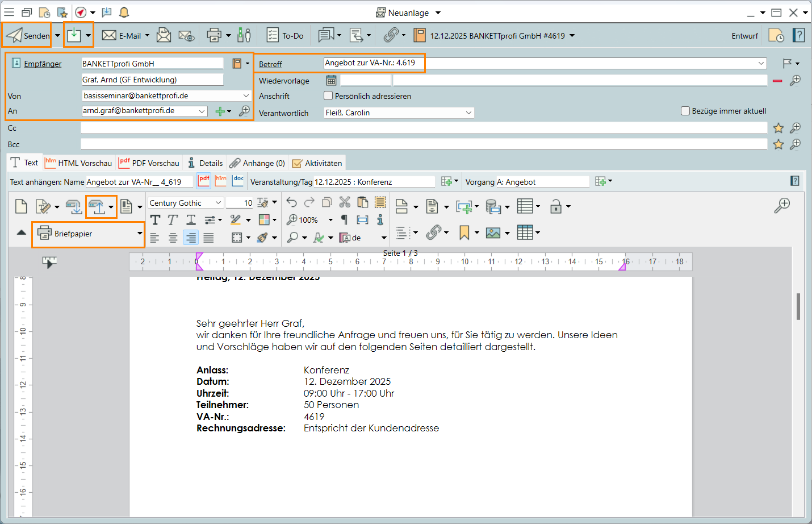The height and width of the screenshot is (524, 812).
Task: Open the Century Gothic font dropdown
Action: [218, 203]
